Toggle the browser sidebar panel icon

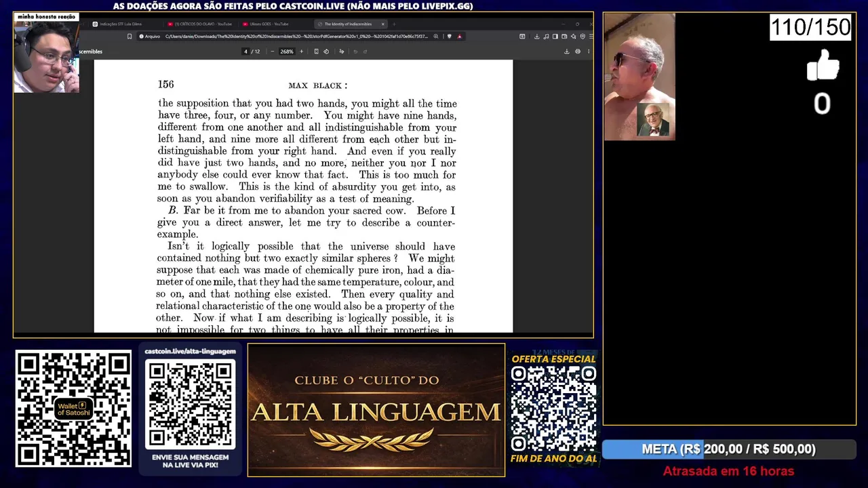tap(555, 37)
